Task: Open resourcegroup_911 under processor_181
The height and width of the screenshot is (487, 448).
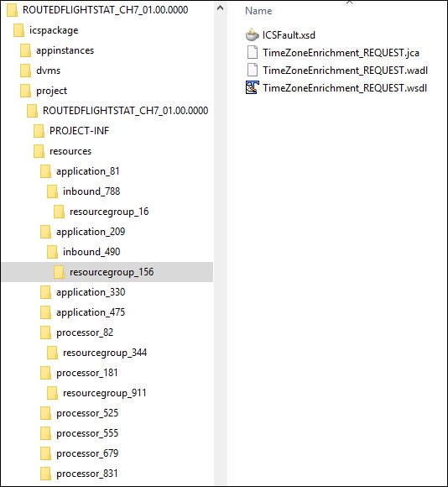Action: tap(105, 393)
